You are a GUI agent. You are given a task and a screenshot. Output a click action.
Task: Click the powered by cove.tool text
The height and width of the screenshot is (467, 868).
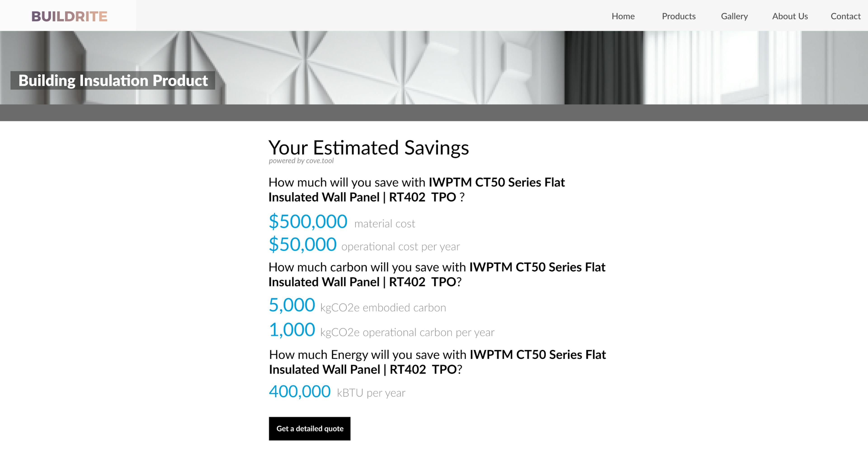301,161
